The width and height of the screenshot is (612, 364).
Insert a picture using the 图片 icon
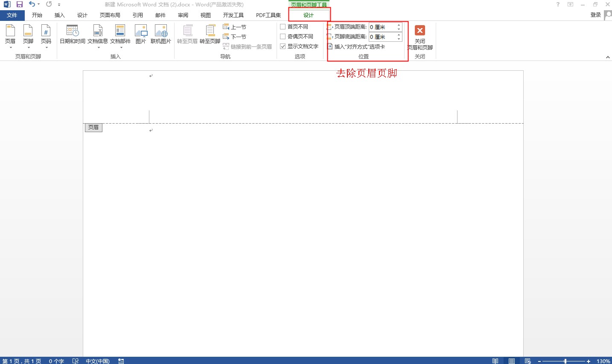click(140, 31)
